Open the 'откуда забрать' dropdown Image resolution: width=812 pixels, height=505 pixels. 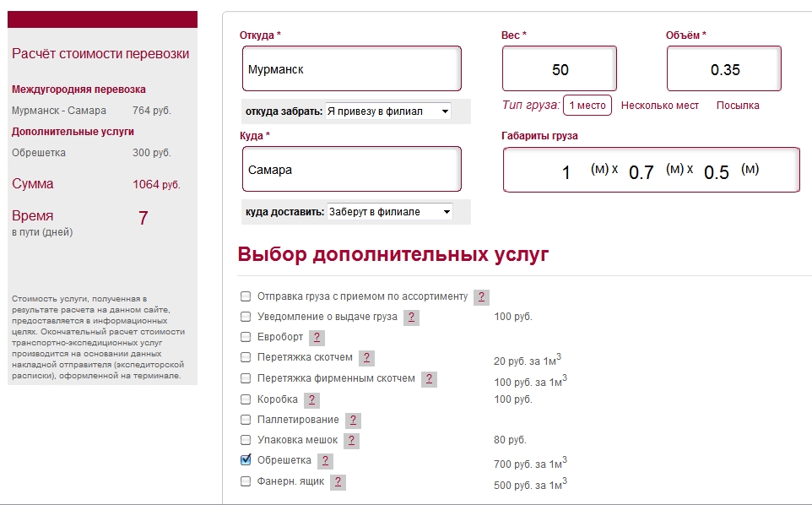point(388,111)
